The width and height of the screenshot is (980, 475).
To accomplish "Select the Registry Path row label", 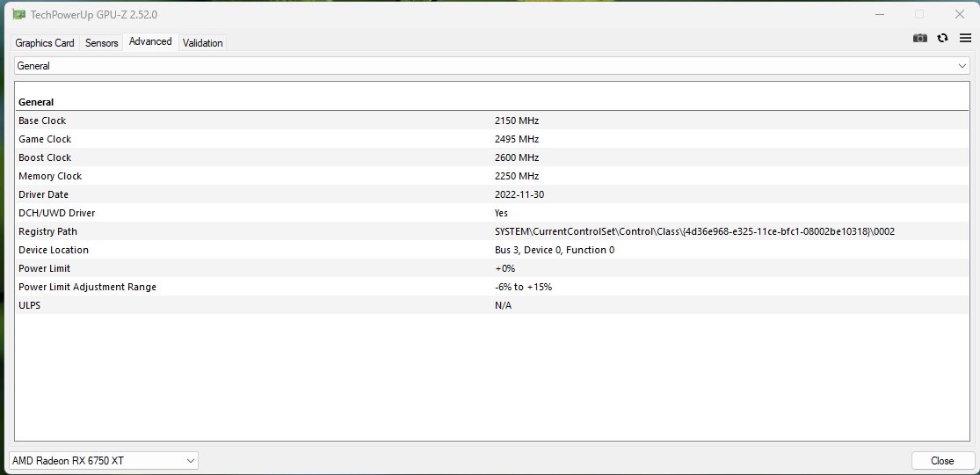I will tap(48, 231).
